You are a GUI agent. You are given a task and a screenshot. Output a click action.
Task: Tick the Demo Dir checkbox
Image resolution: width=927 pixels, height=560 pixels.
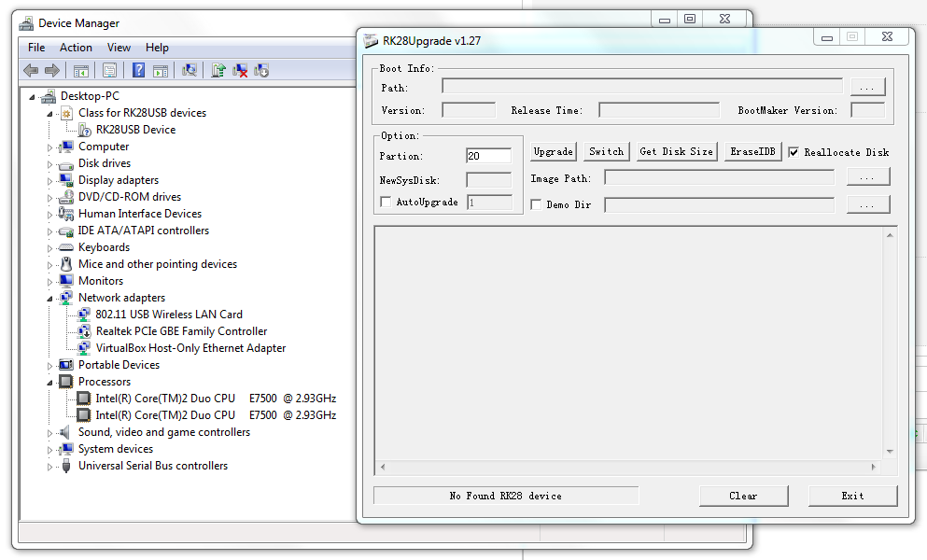536,204
